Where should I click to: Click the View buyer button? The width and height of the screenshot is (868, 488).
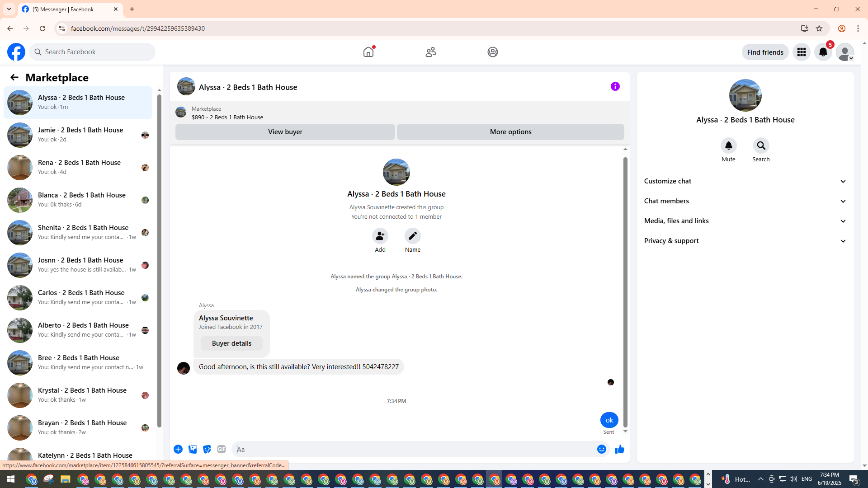pyautogui.click(x=285, y=132)
